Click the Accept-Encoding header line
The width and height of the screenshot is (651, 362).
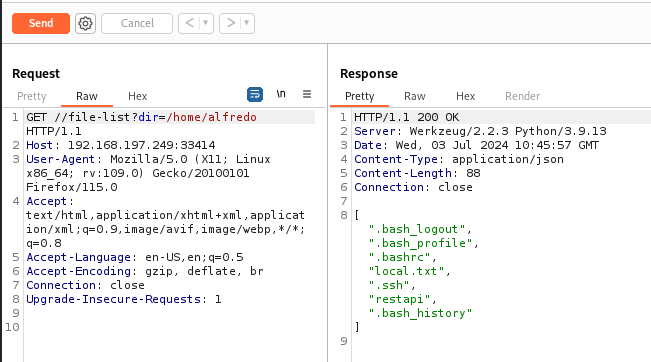coord(144,272)
